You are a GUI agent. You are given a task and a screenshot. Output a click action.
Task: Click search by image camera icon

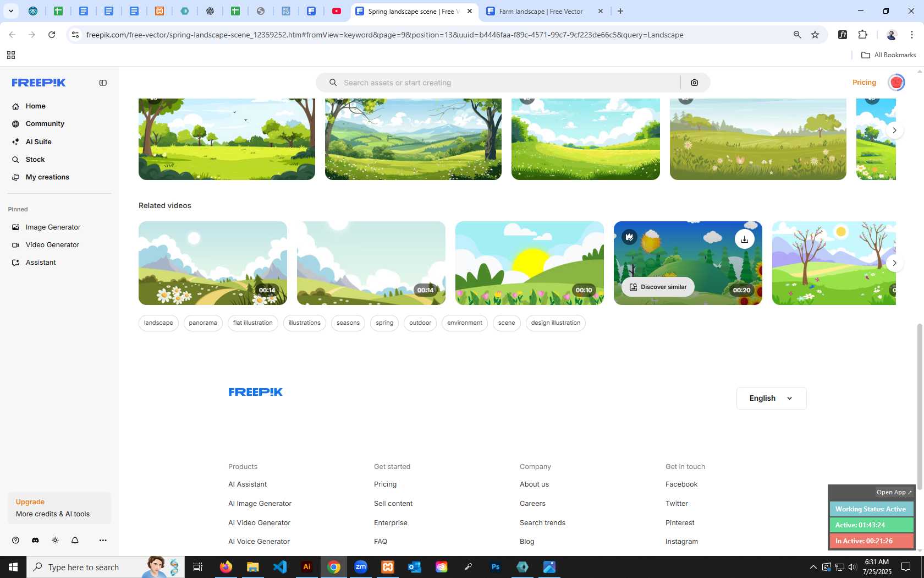[x=695, y=83]
